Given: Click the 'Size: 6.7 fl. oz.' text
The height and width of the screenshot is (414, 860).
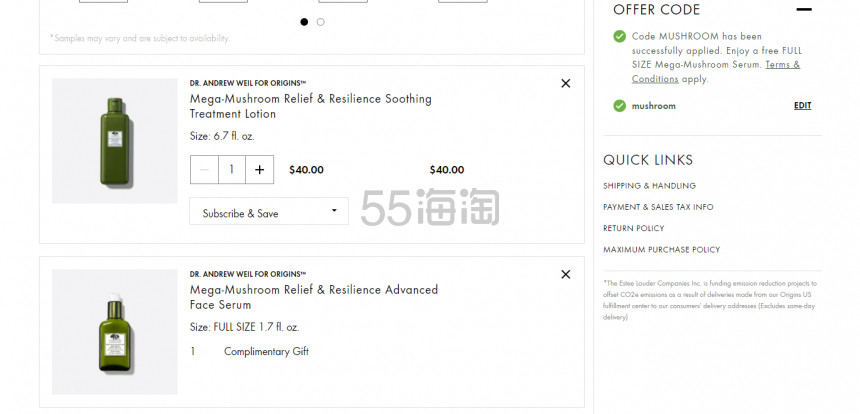Looking at the screenshot, I should tap(222, 137).
